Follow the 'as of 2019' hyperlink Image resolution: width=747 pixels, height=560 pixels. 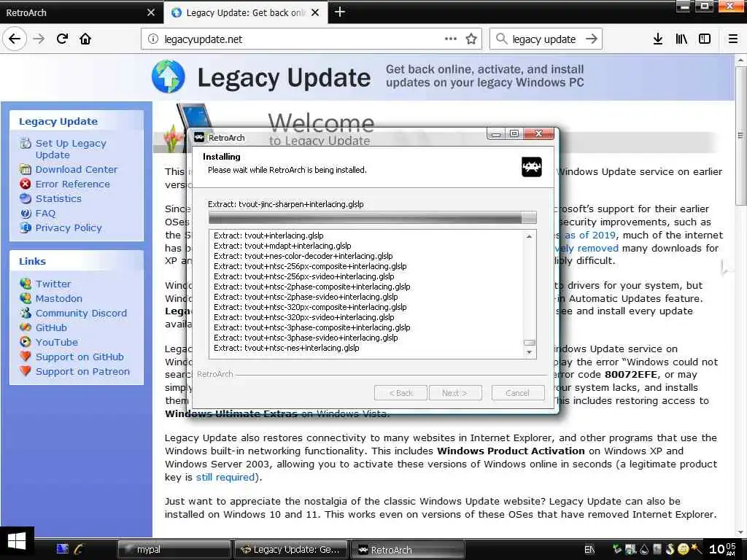pyautogui.click(x=589, y=236)
